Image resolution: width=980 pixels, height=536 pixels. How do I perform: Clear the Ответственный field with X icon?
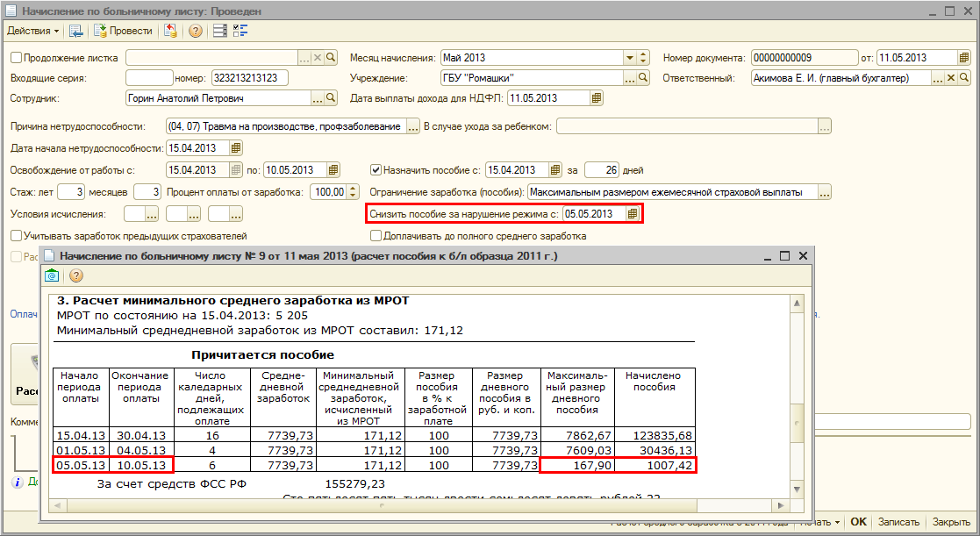click(x=950, y=78)
